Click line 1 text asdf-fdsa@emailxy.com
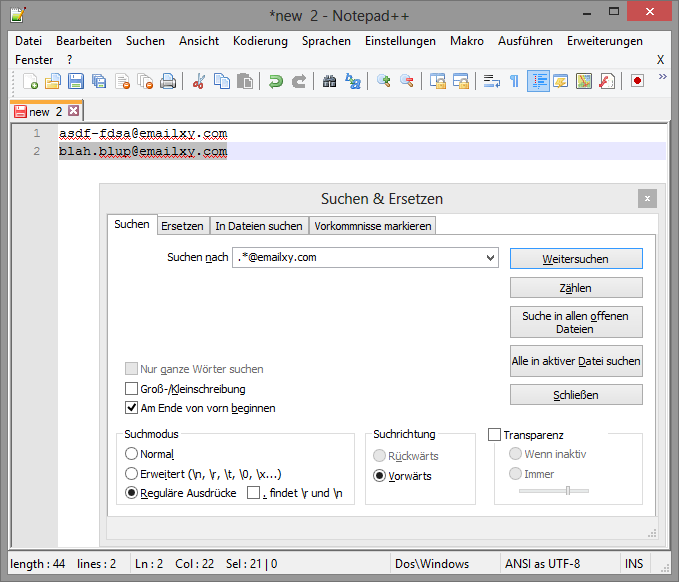Screen dimensions: 679x582 [x=143, y=133]
